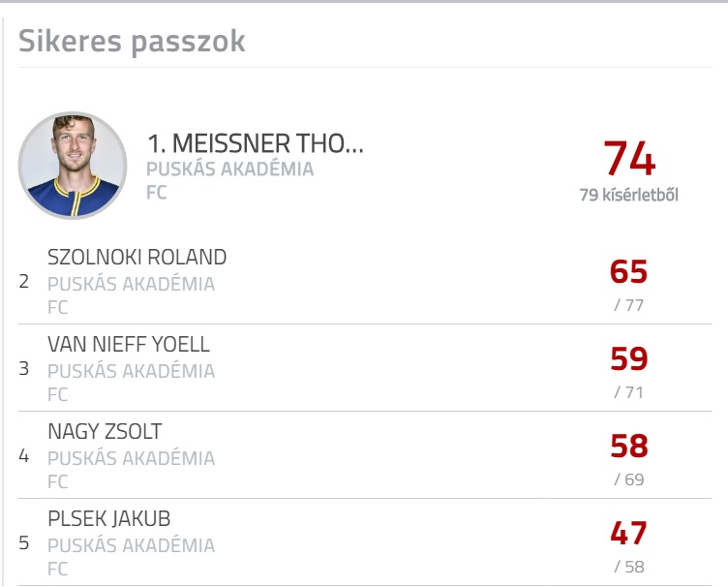This screenshot has height=587, width=728.
Task: Click the 74 successful passes value
Action: [x=629, y=158]
